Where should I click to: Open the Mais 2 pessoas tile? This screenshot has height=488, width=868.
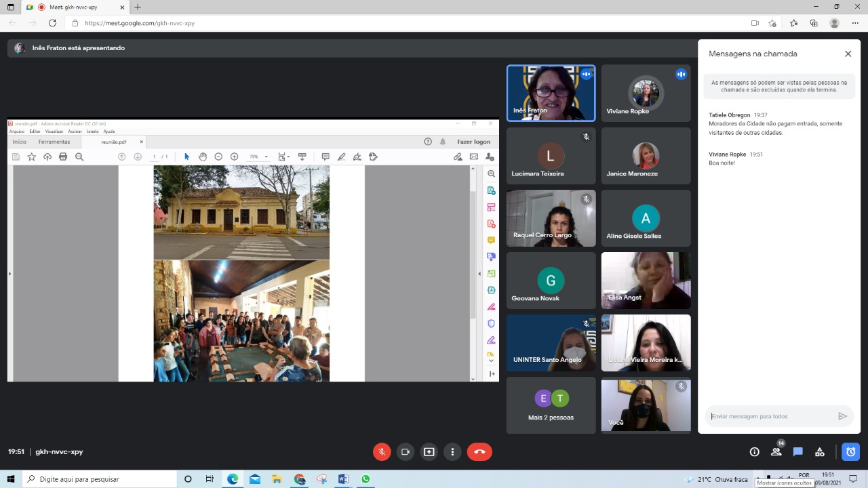tap(551, 405)
